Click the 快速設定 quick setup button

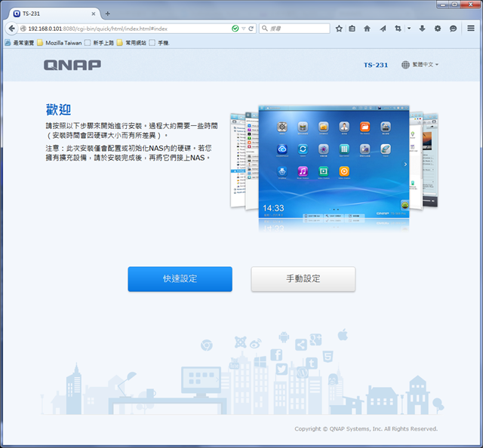pos(180,279)
